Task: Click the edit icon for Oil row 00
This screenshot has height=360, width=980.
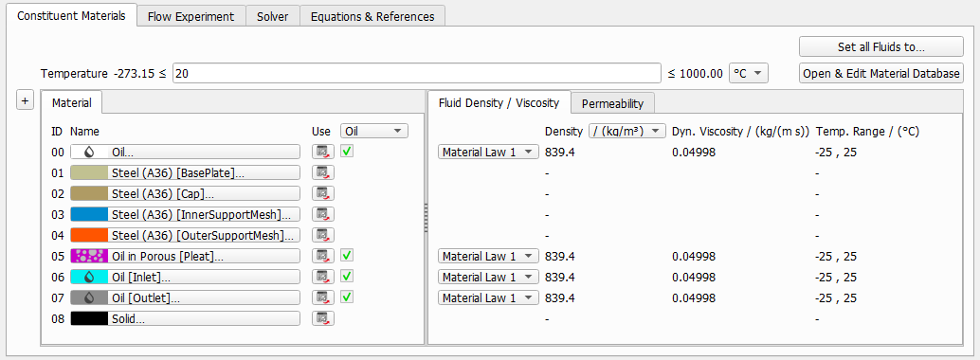Action: pos(323,152)
